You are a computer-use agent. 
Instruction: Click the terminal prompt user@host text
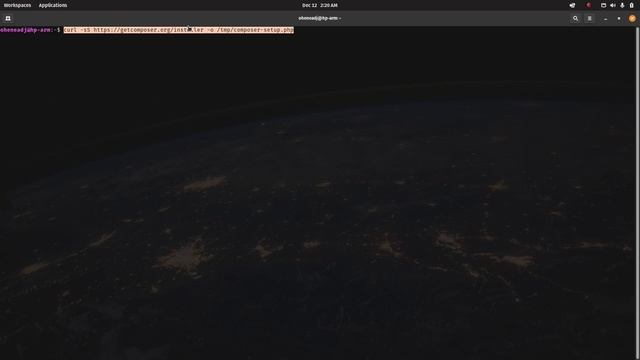pos(26,30)
